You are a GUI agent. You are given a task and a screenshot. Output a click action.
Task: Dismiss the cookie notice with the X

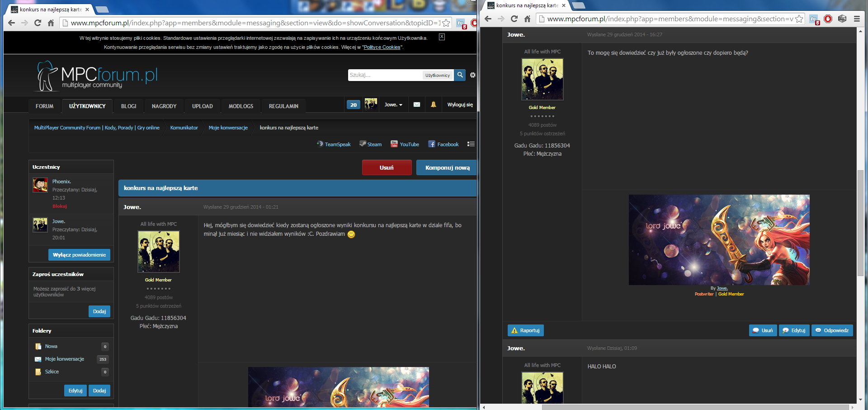442,37
